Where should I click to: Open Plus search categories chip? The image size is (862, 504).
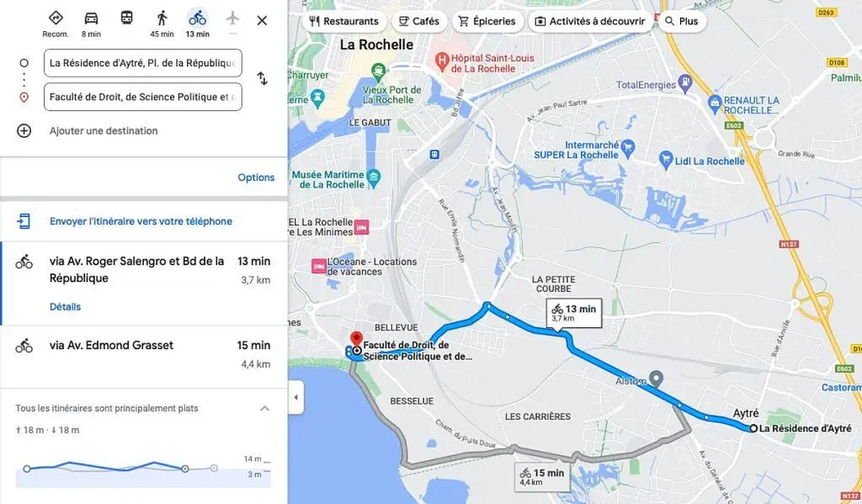coord(682,22)
